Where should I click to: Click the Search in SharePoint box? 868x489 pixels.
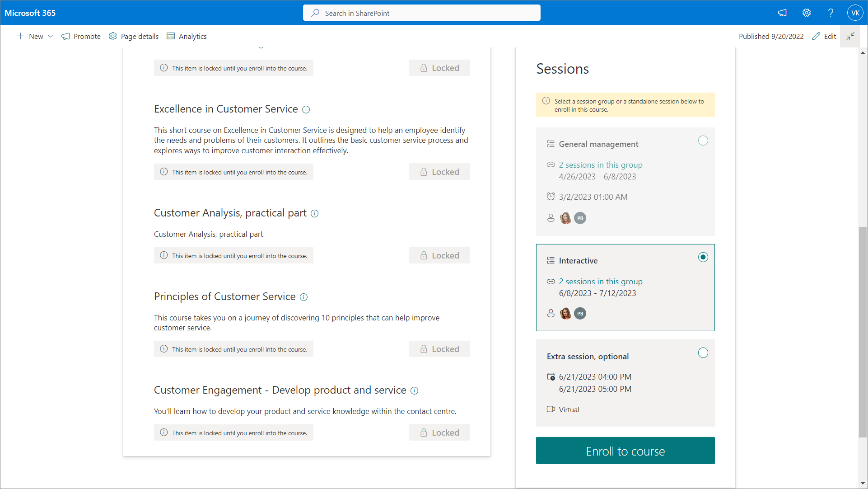[x=421, y=13]
